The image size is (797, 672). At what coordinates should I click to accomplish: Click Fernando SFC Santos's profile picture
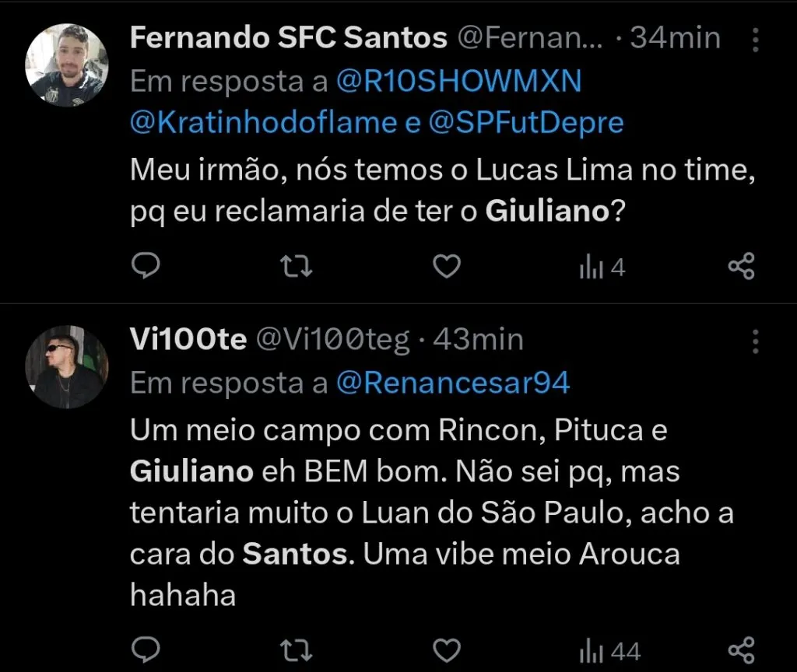67,65
